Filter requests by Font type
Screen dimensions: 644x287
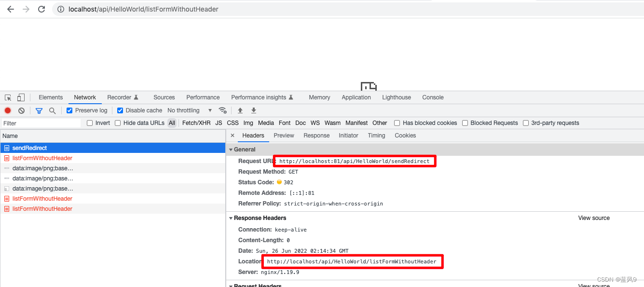click(285, 123)
